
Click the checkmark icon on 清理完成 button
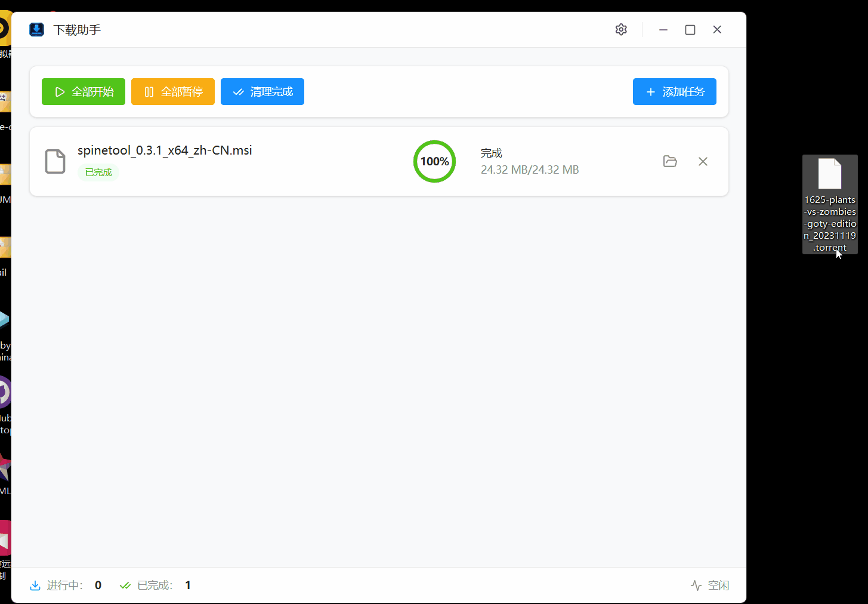pos(239,91)
